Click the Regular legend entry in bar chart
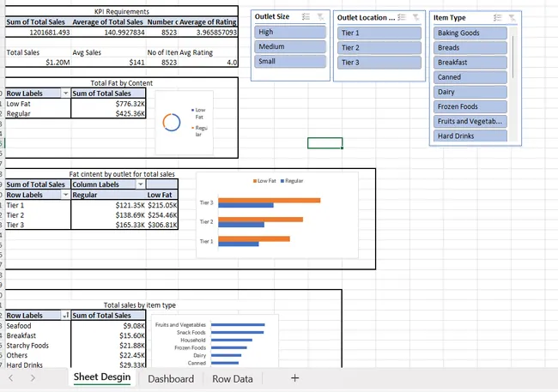Viewport: 558px width, 392px height. pos(292,181)
